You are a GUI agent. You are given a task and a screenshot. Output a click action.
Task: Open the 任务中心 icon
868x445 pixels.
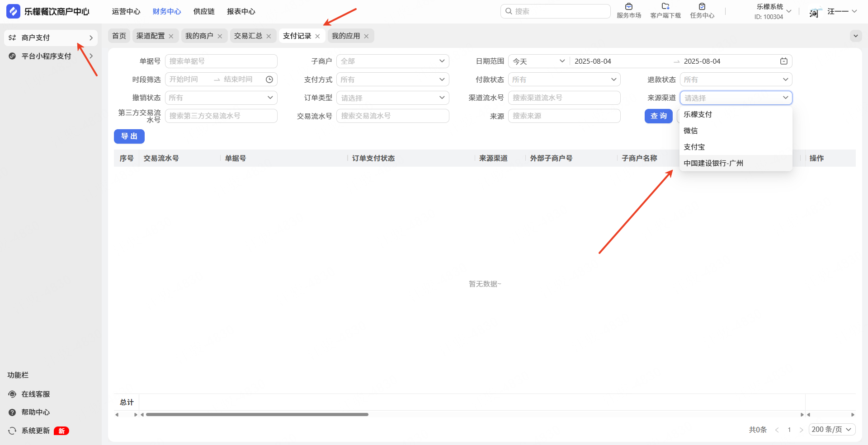[x=702, y=6]
